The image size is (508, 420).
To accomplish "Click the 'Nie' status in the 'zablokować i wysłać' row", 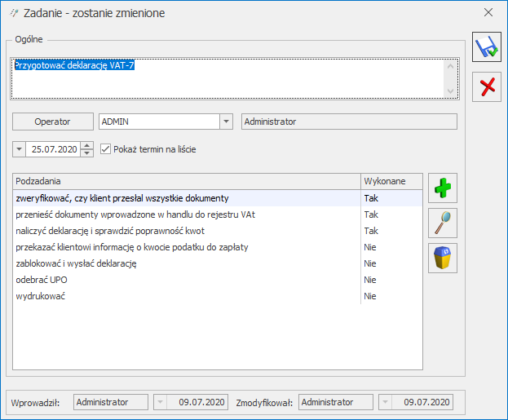I will (370, 263).
